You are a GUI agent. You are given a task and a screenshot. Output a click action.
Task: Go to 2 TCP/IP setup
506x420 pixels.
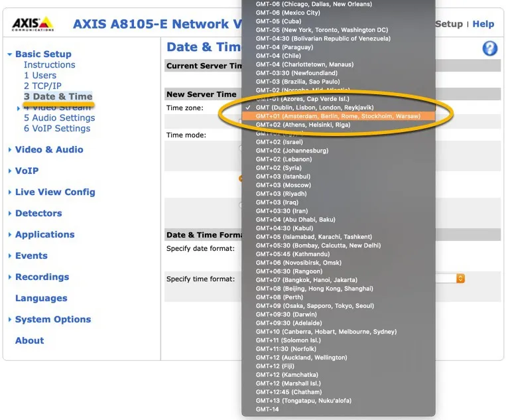[x=42, y=86]
